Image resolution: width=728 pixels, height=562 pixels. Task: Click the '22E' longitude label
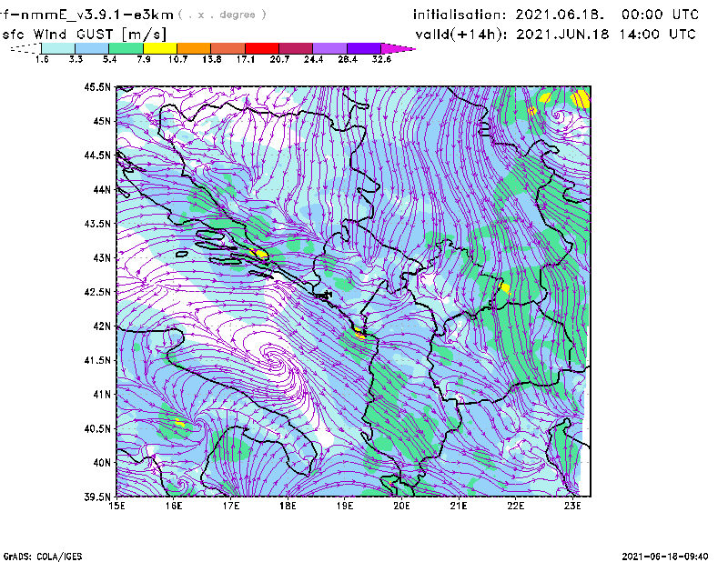point(516,506)
